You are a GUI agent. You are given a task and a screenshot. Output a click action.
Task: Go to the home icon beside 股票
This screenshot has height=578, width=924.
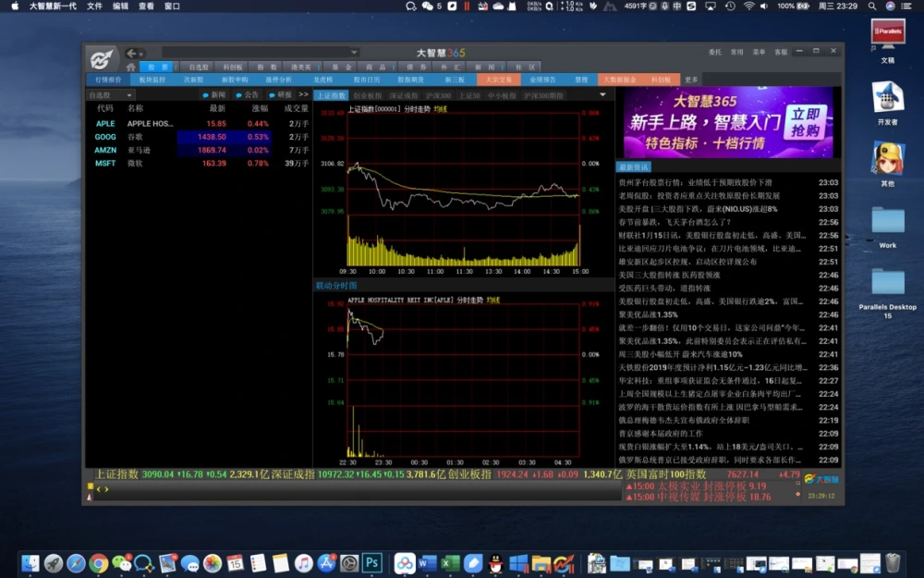[131, 68]
